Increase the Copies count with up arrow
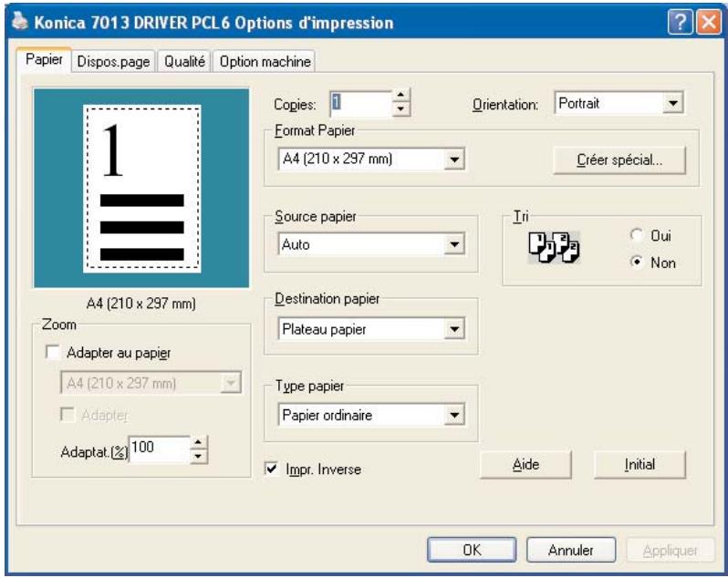The height and width of the screenshot is (578, 728). (401, 96)
